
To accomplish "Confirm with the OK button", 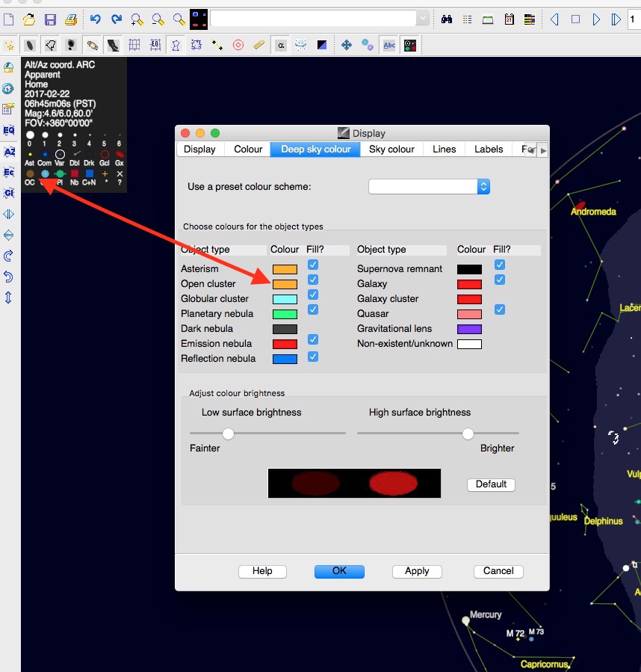I will [339, 571].
